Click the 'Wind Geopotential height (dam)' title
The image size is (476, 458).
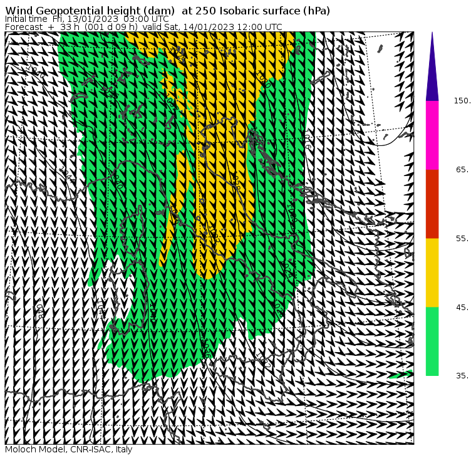tap(168, 11)
